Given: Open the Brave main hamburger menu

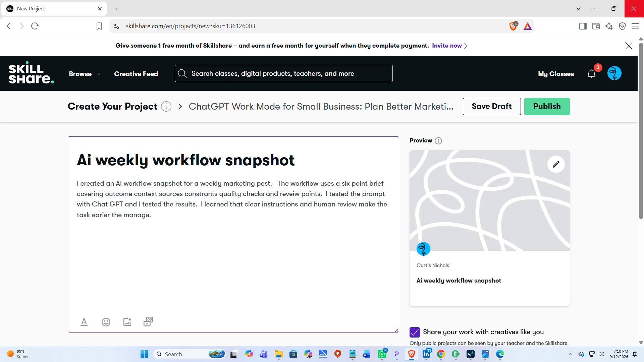Looking at the screenshot, I should click(635, 26).
